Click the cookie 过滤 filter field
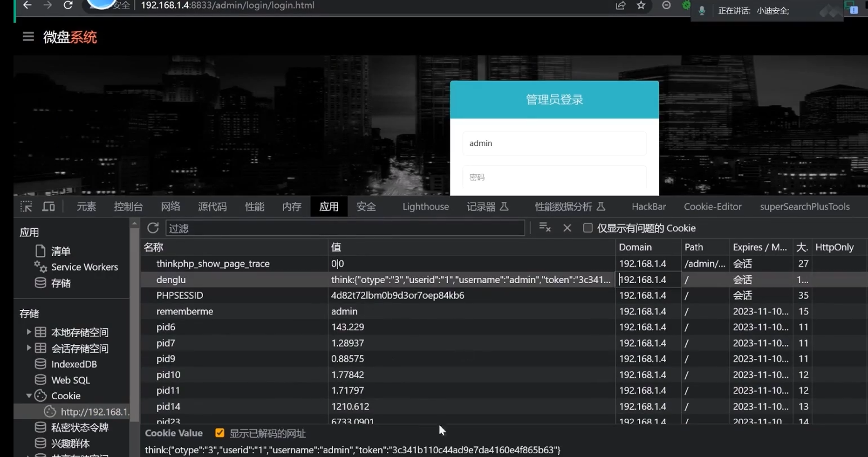The width and height of the screenshot is (868, 457). 345,228
